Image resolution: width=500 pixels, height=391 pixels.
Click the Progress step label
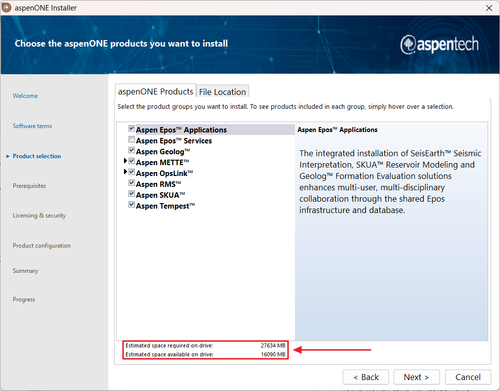[x=24, y=299]
